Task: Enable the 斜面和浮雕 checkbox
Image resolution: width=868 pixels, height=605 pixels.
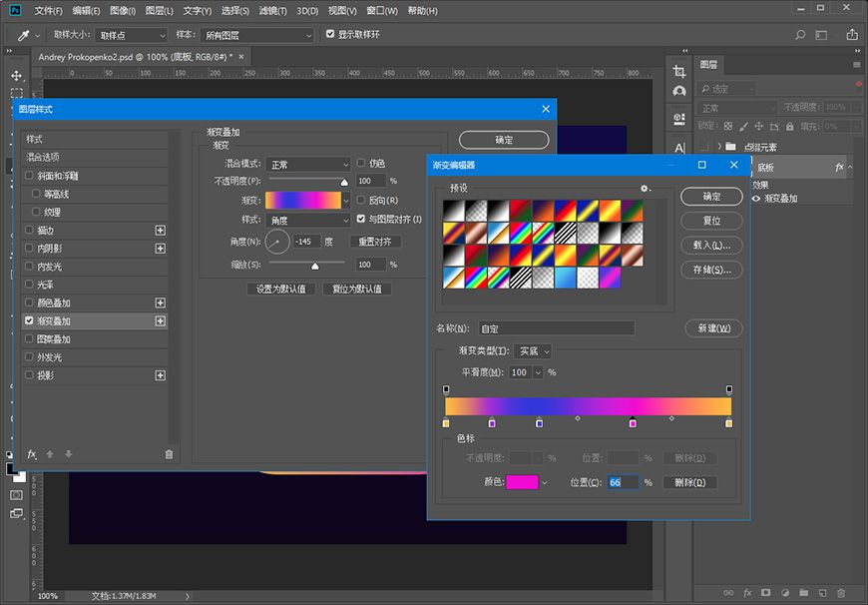Action: coord(29,176)
